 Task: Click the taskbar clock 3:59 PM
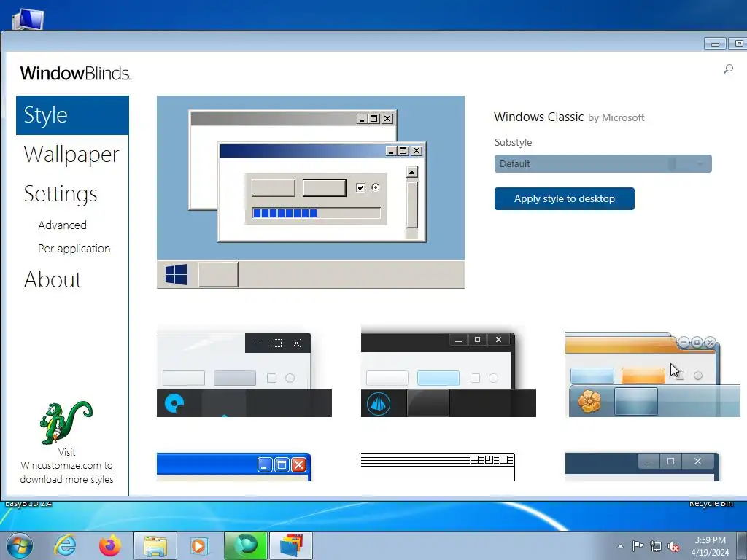point(710,540)
